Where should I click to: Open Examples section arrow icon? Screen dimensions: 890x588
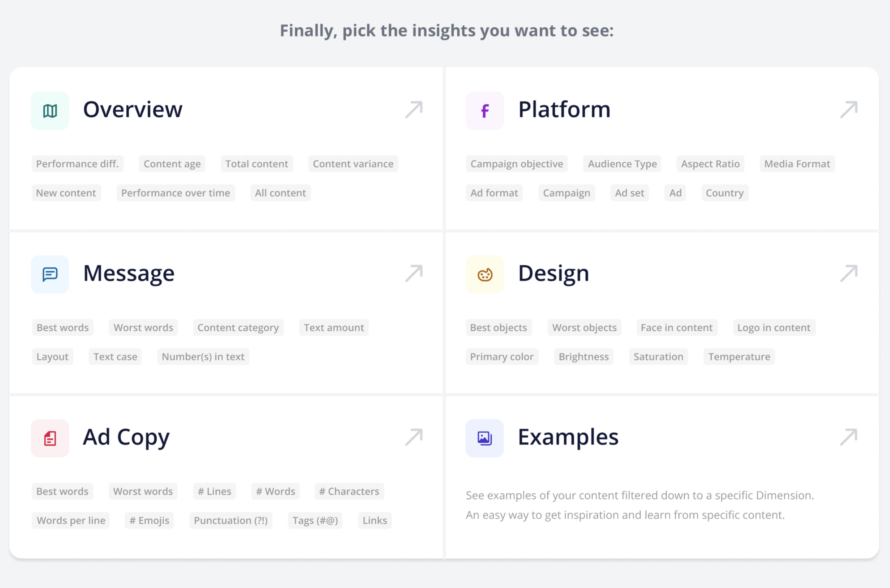point(849,437)
